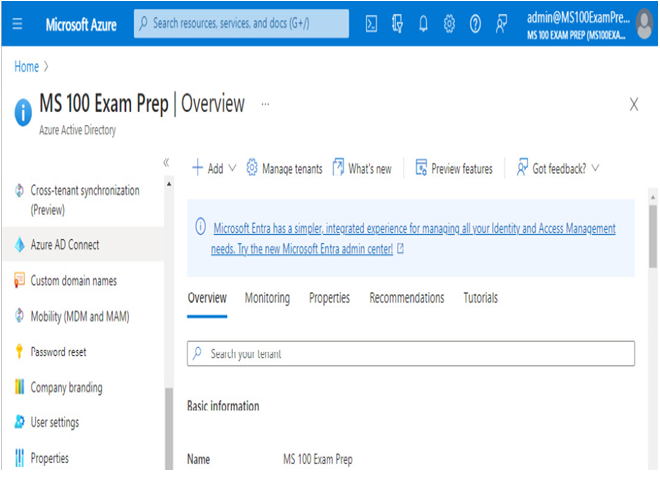This screenshot has height=490, width=660.
Task: Click the main pane vertical scrollbar thumb
Action: click(x=652, y=236)
